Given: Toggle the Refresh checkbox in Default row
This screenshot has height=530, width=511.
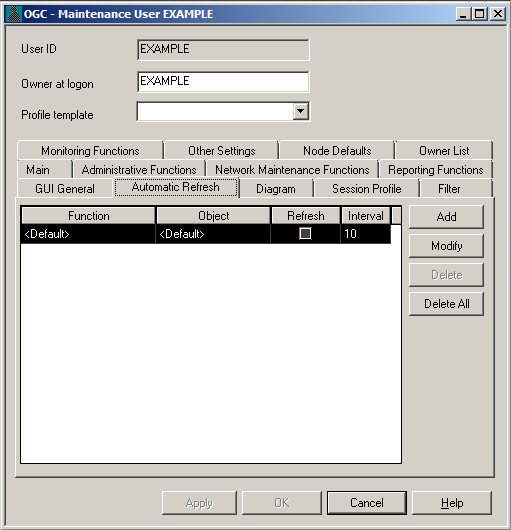Looking at the screenshot, I should pos(305,234).
